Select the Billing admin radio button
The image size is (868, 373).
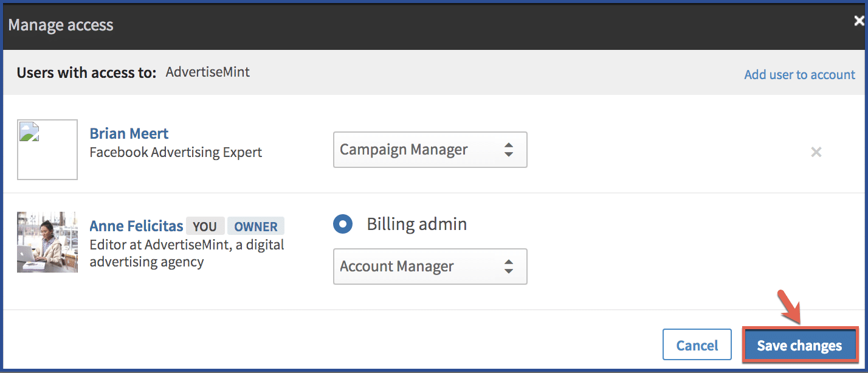pos(343,224)
